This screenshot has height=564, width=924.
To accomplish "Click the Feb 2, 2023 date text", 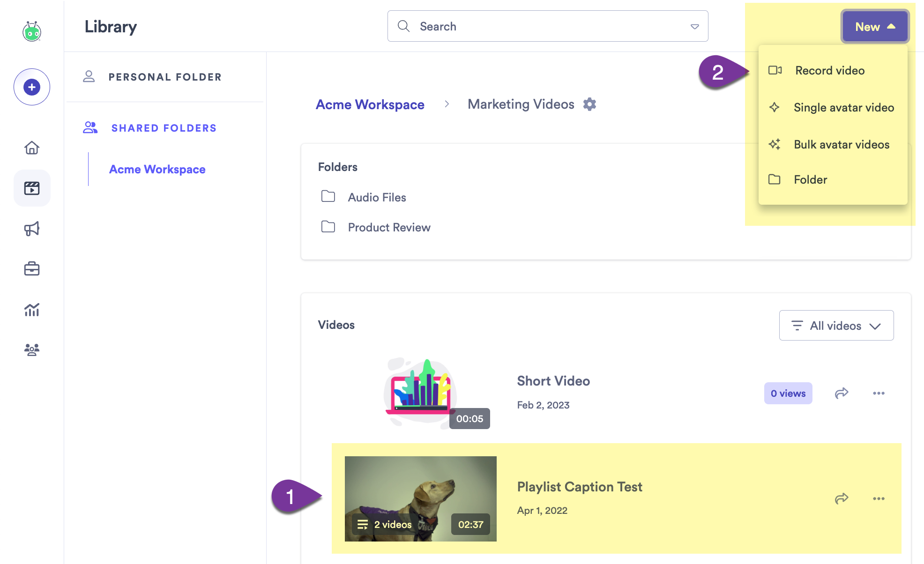I will tap(543, 405).
